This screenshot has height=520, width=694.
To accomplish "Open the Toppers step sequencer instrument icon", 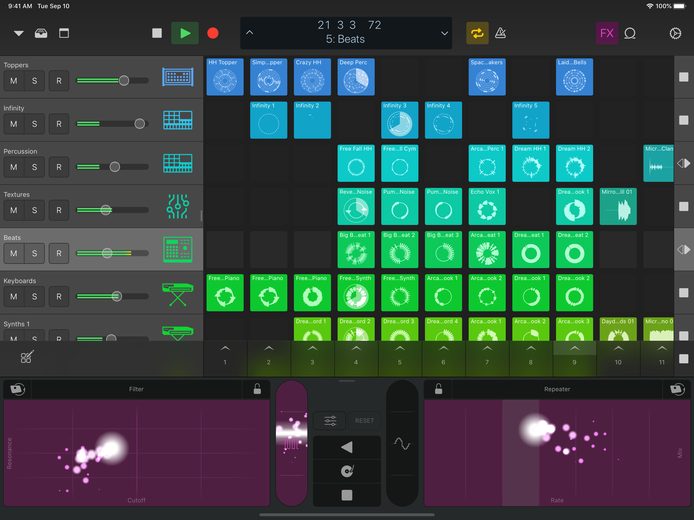I will point(178,77).
